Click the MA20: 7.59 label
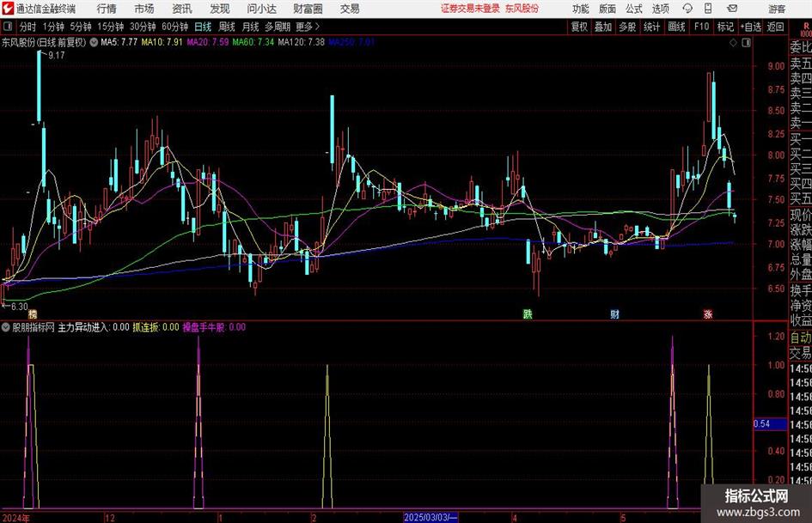This screenshot has width=812, height=523. (x=208, y=42)
